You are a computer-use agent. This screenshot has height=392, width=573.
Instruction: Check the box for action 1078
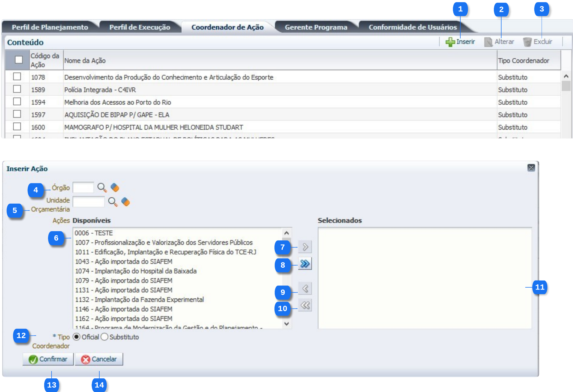(x=17, y=77)
